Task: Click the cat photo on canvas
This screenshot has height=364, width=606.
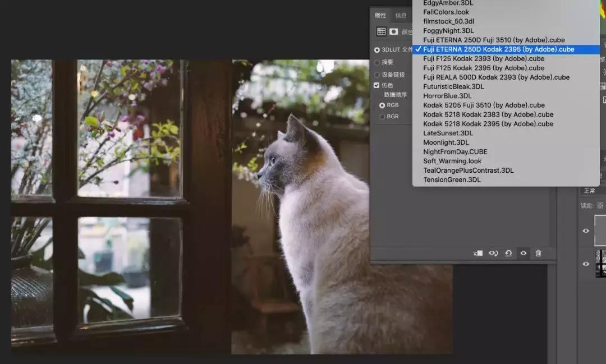Action: coord(232,207)
